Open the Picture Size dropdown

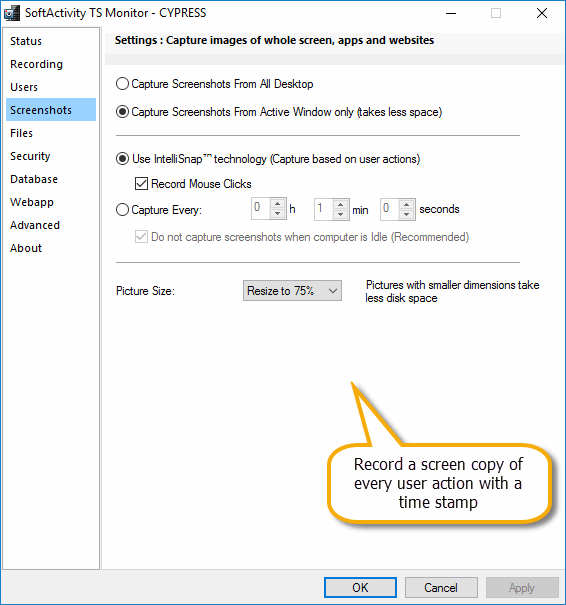pyautogui.click(x=292, y=291)
